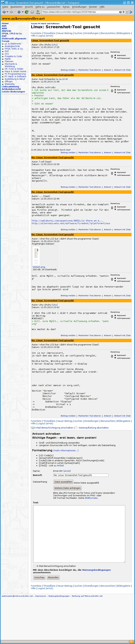Vote 'lesenswert' up arrow on the 23:58 post
The image size is (135, 644).
tap(115, 355)
